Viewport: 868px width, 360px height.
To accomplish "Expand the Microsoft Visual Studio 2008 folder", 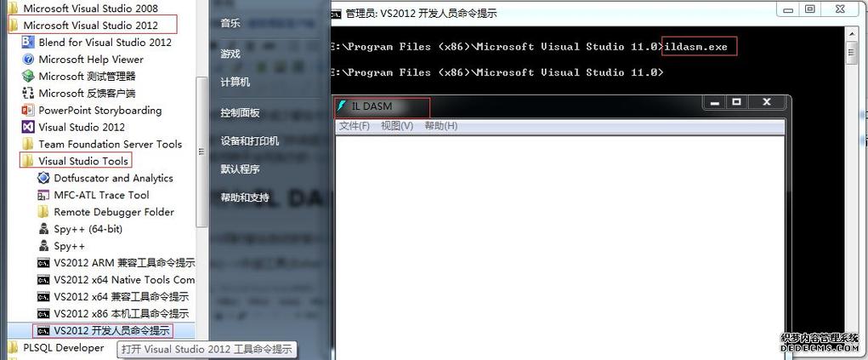I will (x=82, y=9).
